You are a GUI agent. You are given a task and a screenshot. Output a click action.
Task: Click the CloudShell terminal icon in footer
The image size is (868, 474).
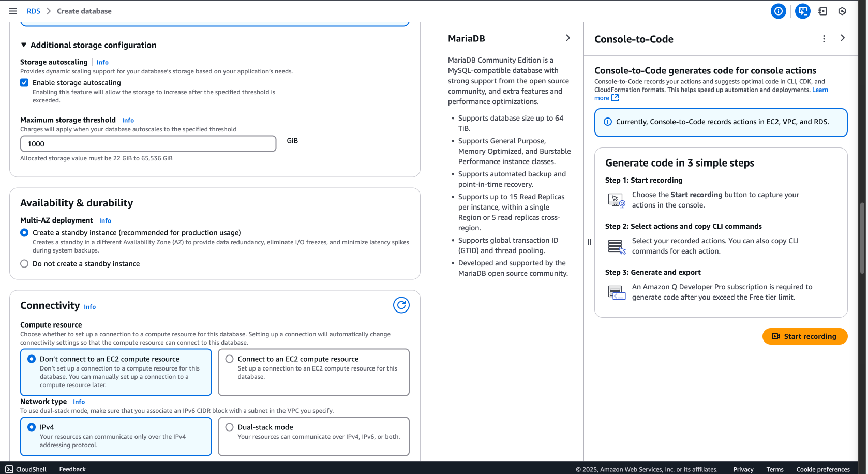point(9,469)
